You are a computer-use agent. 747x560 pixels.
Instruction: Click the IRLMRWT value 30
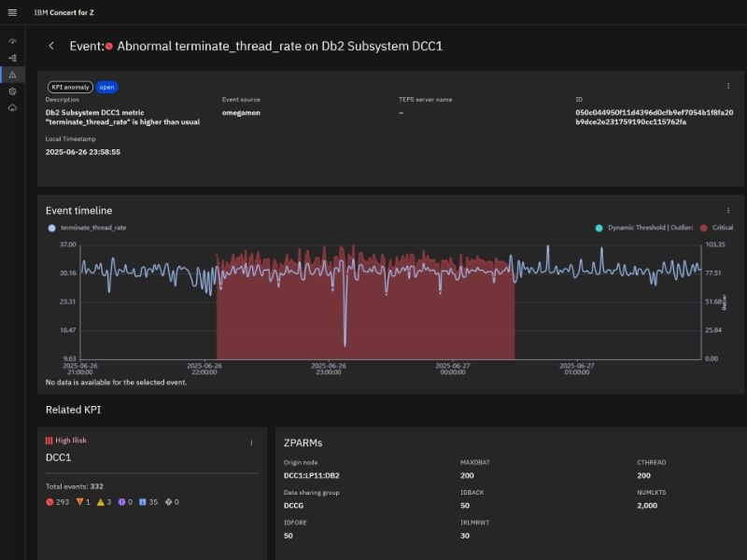tap(465, 536)
